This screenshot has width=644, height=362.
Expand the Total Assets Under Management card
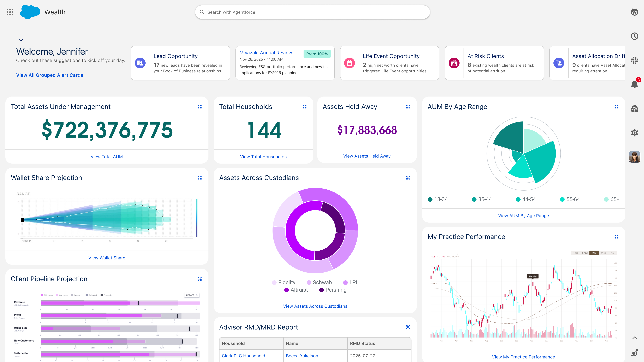click(x=200, y=107)
